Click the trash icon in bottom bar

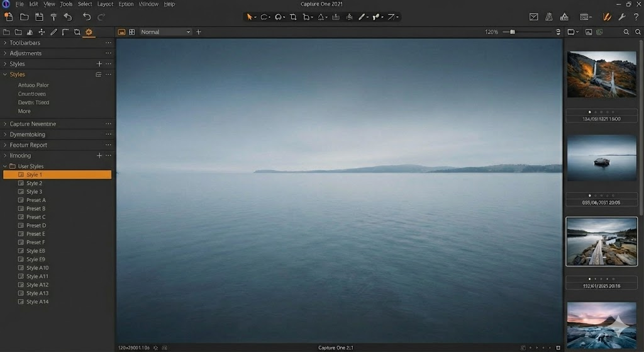(x=558, y=348)
